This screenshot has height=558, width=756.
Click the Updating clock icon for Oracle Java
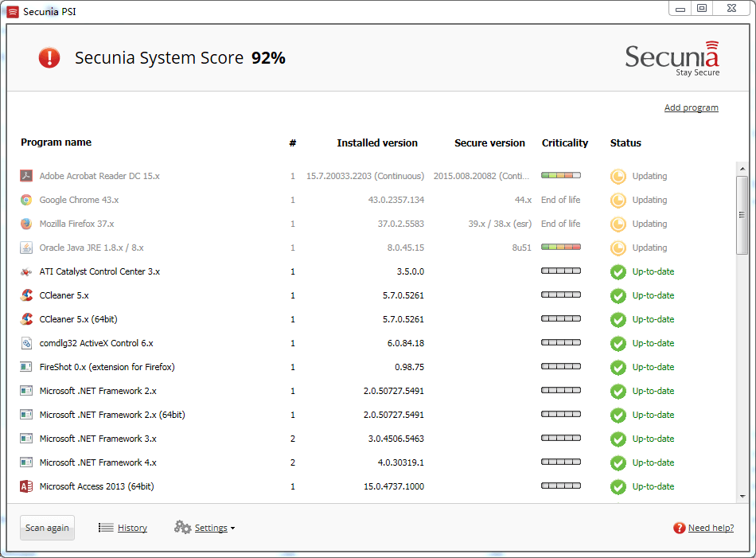618,248
